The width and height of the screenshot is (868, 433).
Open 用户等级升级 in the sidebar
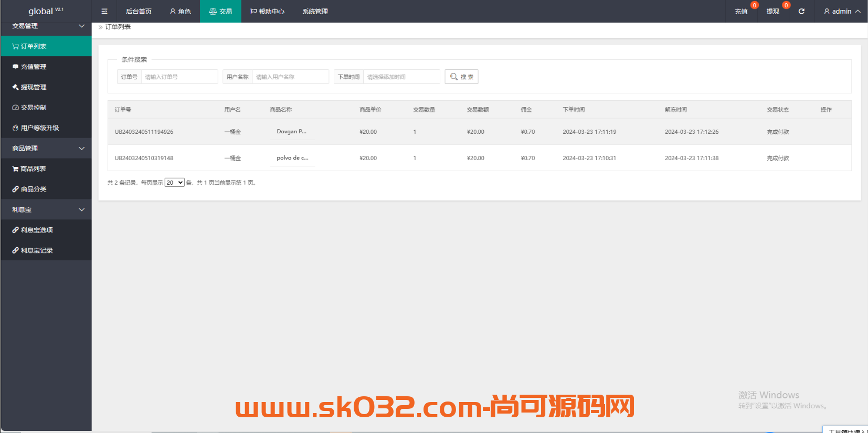click(46, 128)
